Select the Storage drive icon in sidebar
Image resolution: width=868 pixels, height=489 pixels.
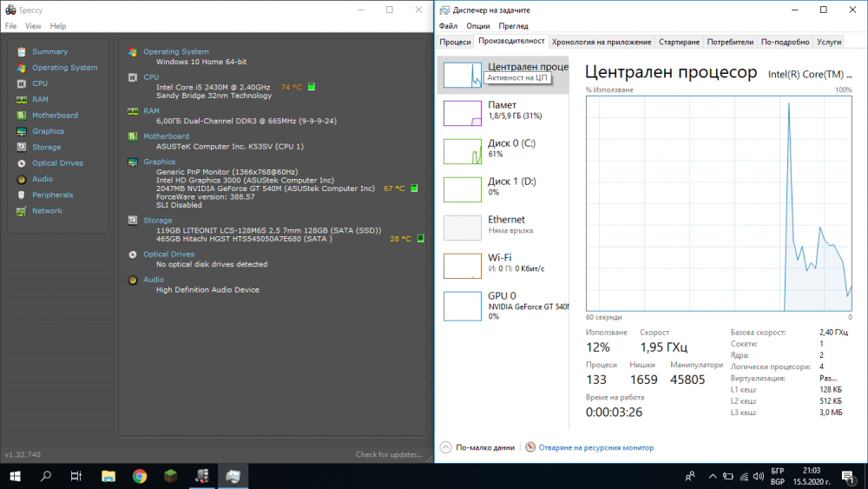[x=21, y=148]
